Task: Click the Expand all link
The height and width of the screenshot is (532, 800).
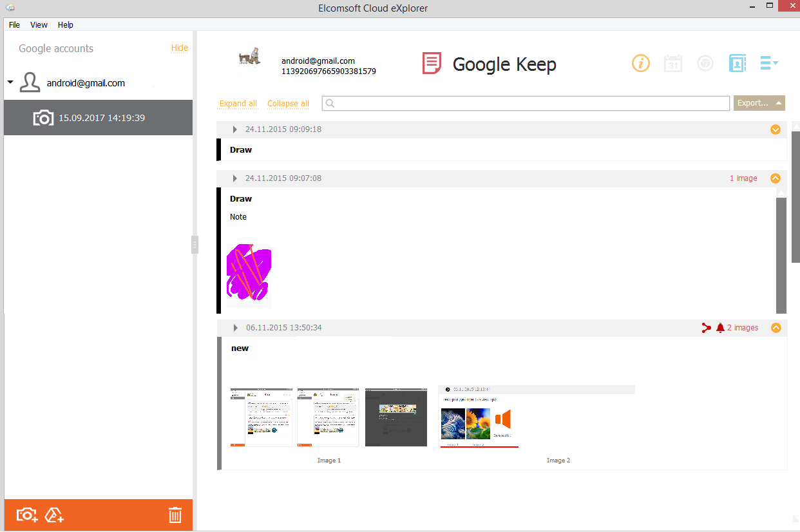Action: point(238,104)
